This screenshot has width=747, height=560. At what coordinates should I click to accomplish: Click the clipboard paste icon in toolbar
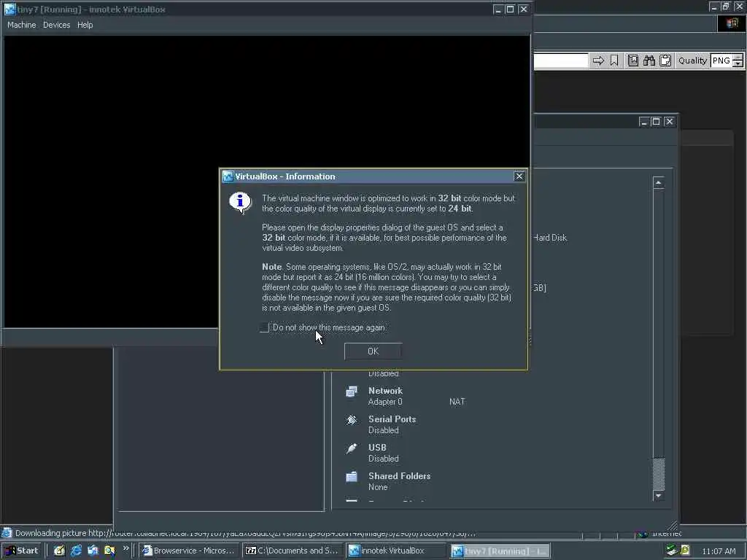(x=665, y=61)
